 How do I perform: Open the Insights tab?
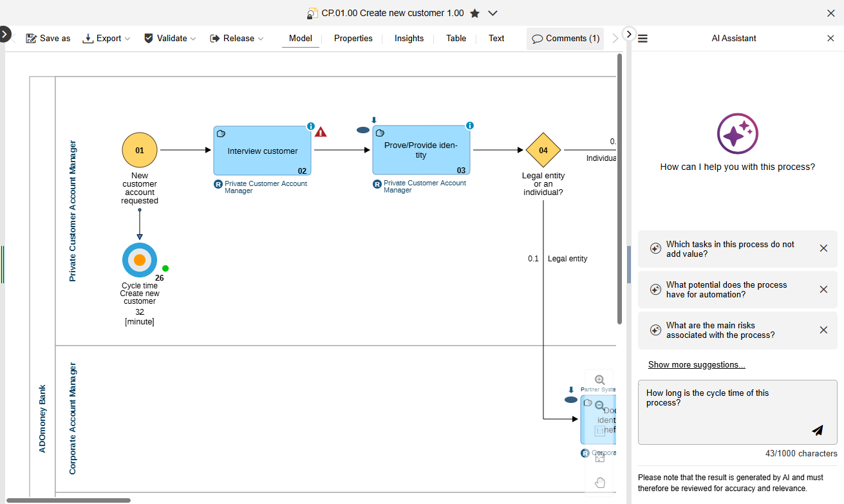(409, 38)
